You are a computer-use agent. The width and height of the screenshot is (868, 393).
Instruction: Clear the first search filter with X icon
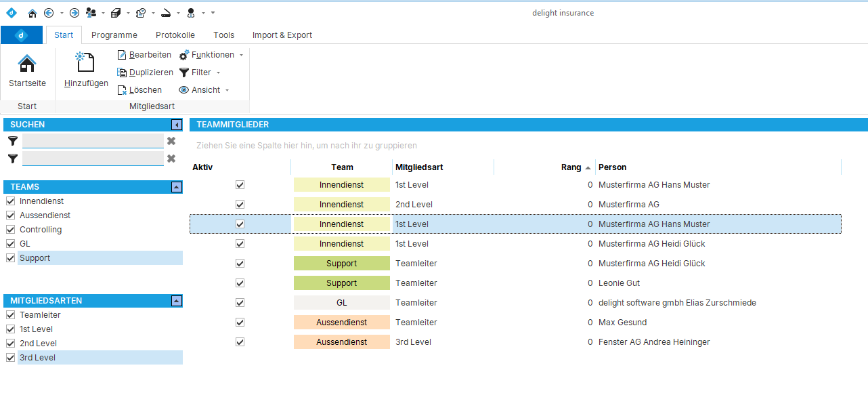coord(171,141)
